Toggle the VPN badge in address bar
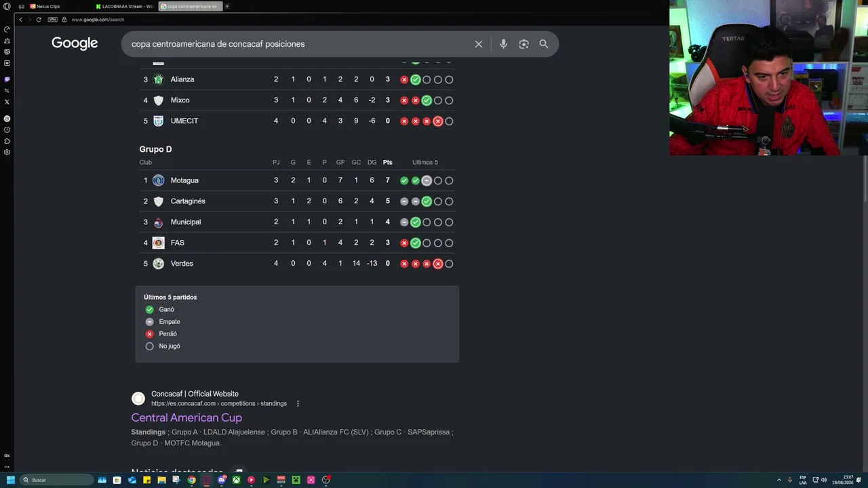Viewport: 868px width, 488px height. coord(52,20)
